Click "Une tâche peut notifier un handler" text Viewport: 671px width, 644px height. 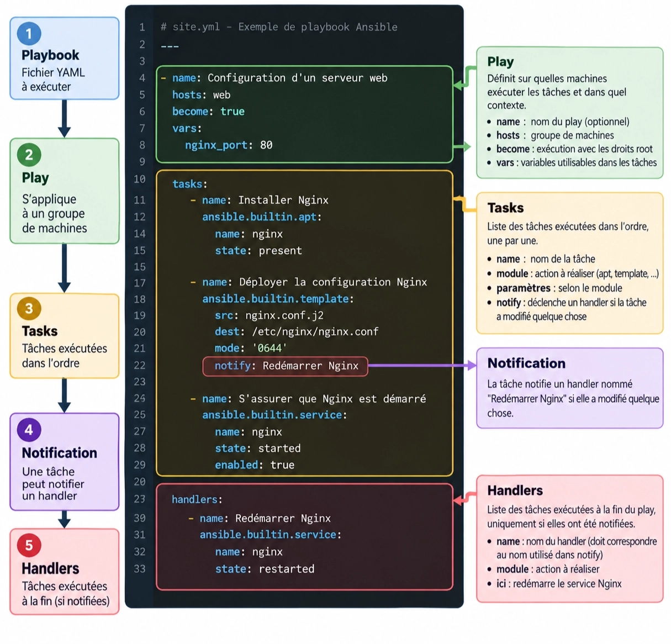(x=53, y=484)
